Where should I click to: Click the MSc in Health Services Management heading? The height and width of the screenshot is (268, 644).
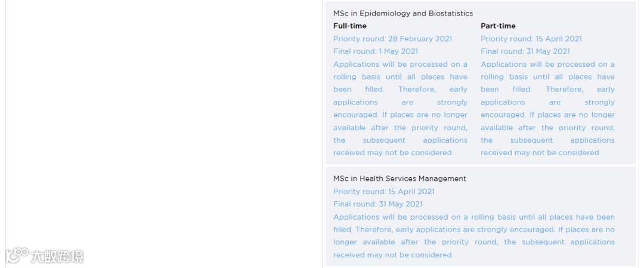tap(400, 178)
